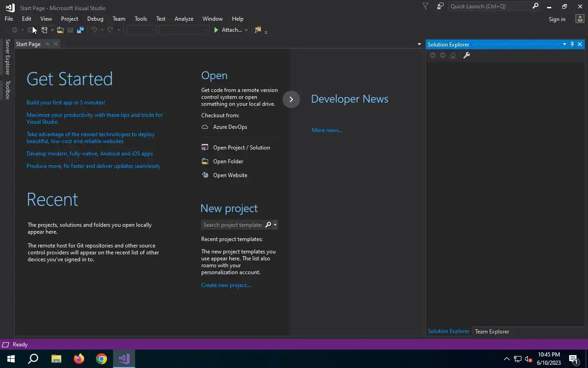588x368 pixels.
Task: Click the New Project toolbar icon
Action: [45, 30]
